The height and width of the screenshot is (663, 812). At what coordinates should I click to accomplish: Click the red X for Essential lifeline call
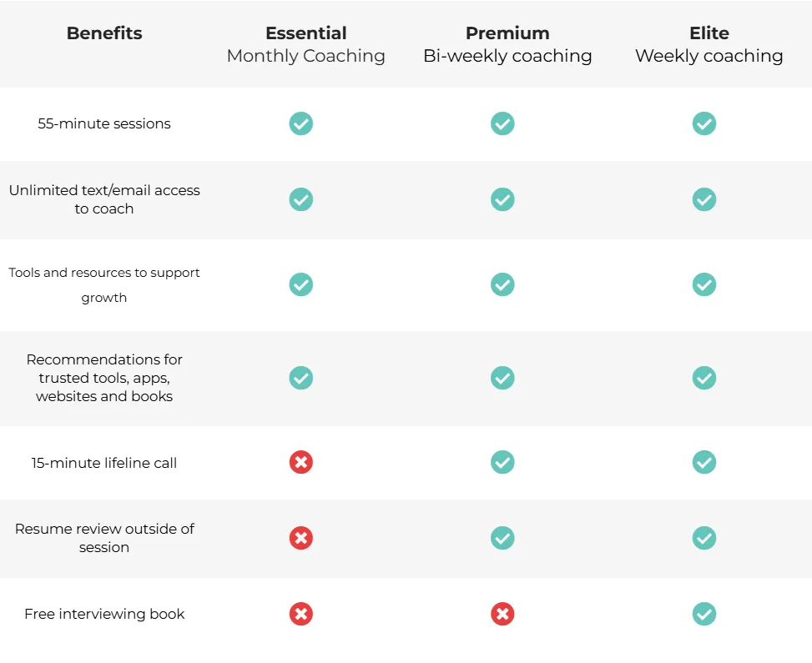pos(301,462)
